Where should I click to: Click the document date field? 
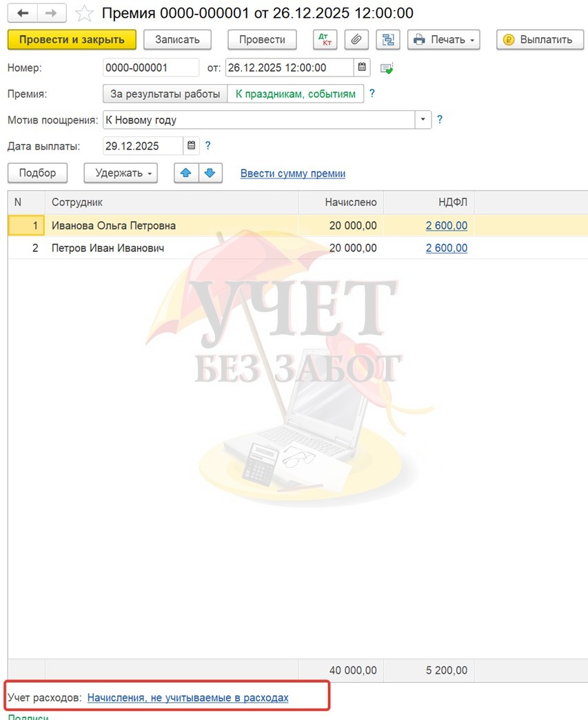click(x=290, y=68)
